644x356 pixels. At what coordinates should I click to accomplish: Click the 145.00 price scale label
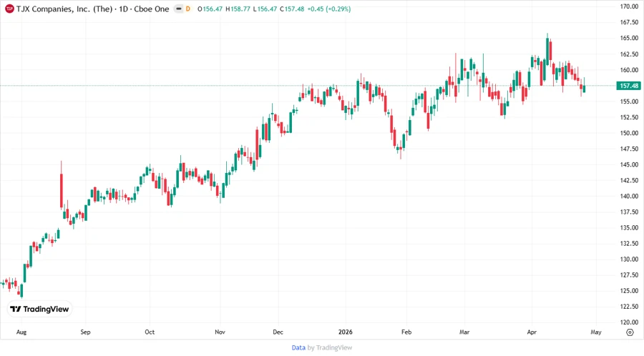point(629,164)
